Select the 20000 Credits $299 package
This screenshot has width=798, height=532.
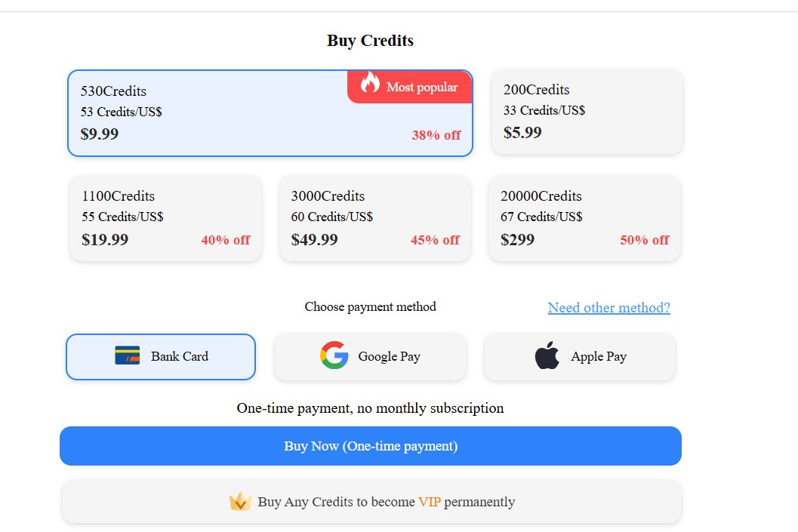click(584, 219)
